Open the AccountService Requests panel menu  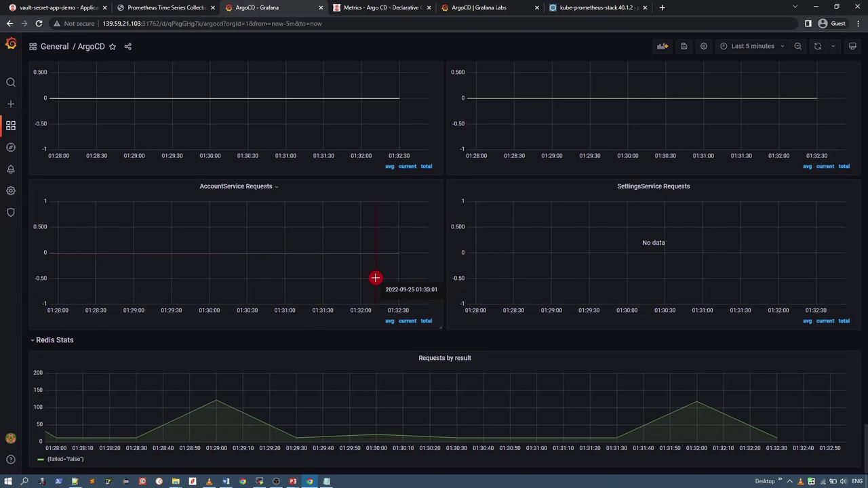(x=239, y=186)
